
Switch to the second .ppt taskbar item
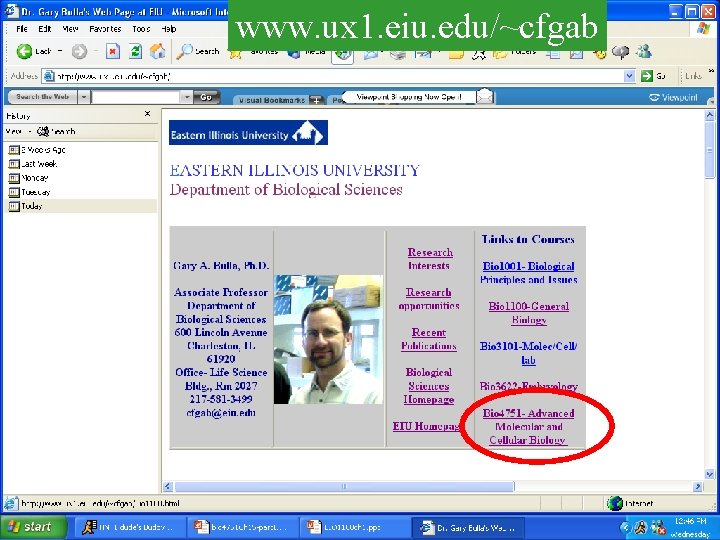tap(354, 527)
